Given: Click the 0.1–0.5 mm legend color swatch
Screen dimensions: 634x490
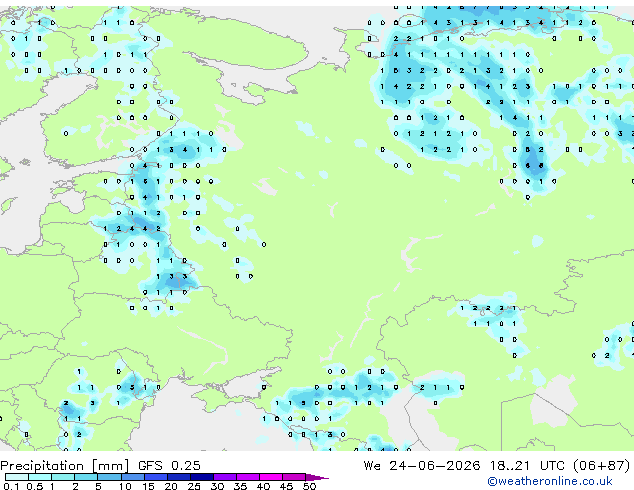Looking at the screenshot, I should coord(17,477).
